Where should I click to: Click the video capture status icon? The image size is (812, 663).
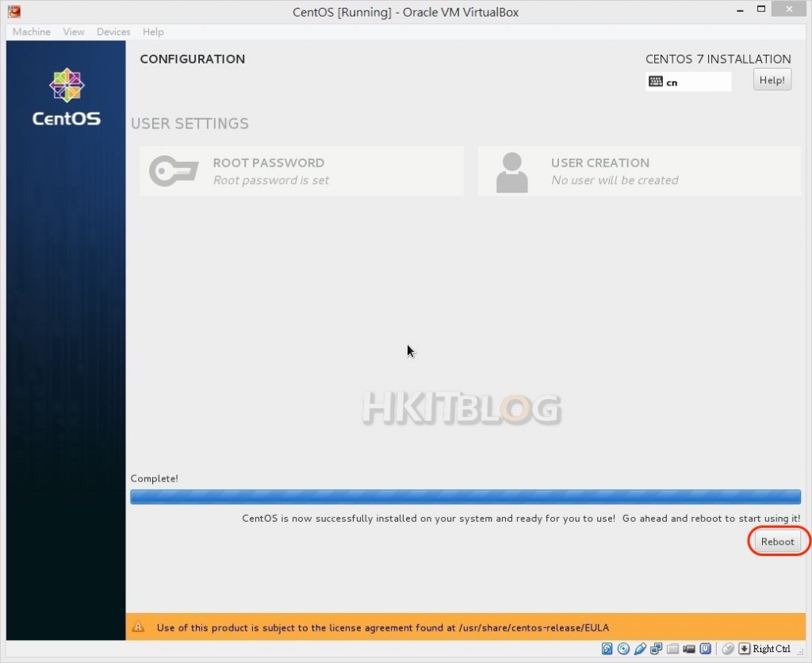tap(689, 649)
